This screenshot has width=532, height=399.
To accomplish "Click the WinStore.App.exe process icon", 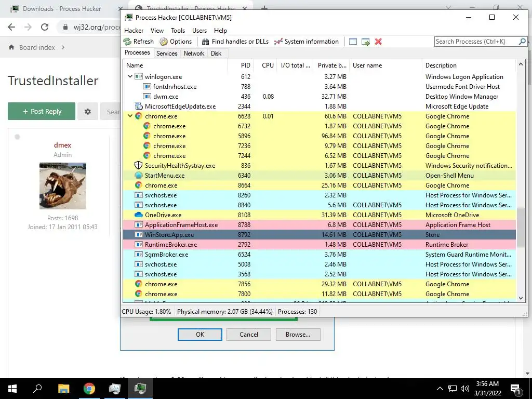I will point(138,234).
